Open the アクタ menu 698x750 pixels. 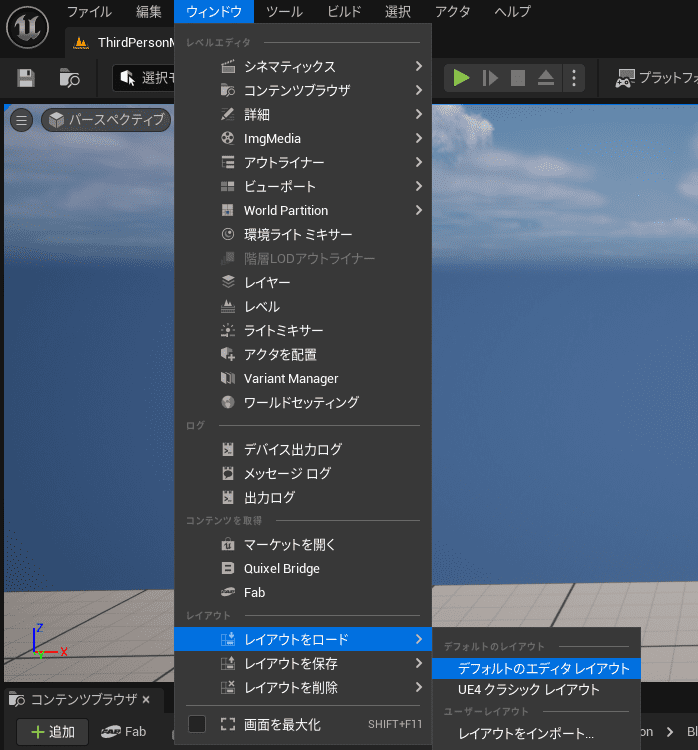click(452, 11)
